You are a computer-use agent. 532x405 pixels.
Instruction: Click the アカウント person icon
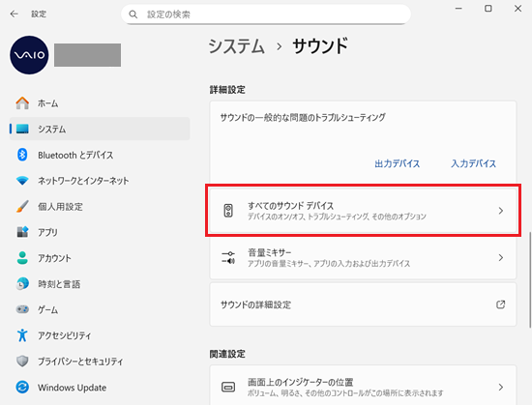[22, 257]
